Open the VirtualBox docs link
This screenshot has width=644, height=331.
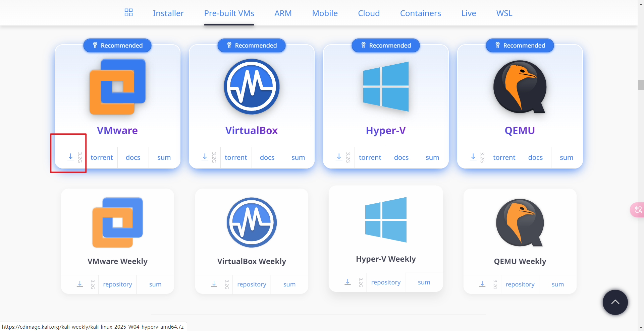coord(267,157)
